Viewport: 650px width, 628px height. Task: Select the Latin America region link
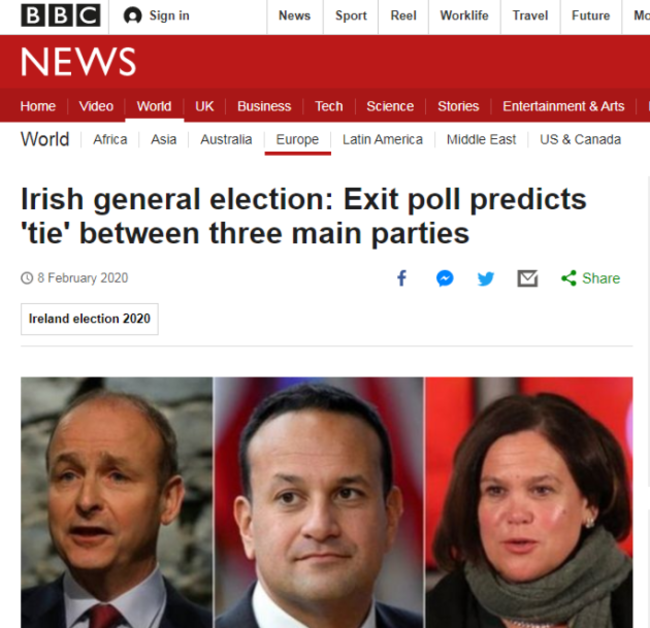click(382, 139)
